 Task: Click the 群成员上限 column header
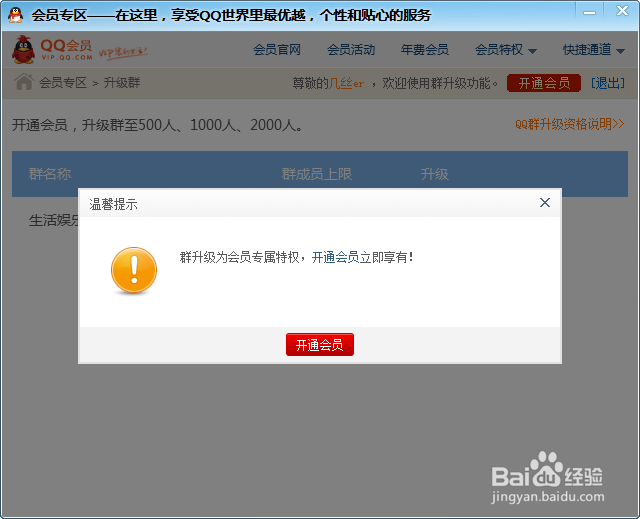tap(317, 174)
